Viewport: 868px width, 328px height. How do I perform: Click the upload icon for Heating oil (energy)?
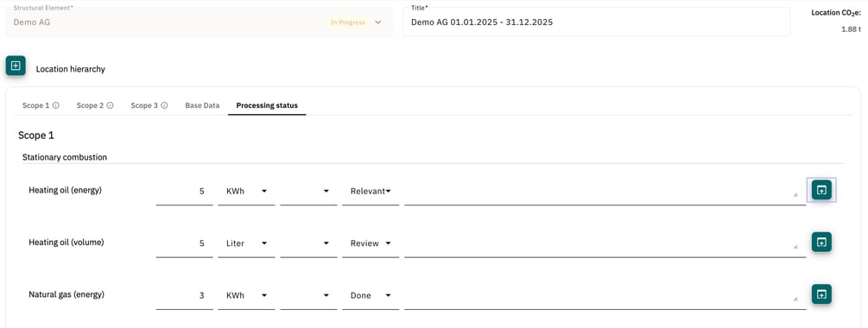point(821,190)
